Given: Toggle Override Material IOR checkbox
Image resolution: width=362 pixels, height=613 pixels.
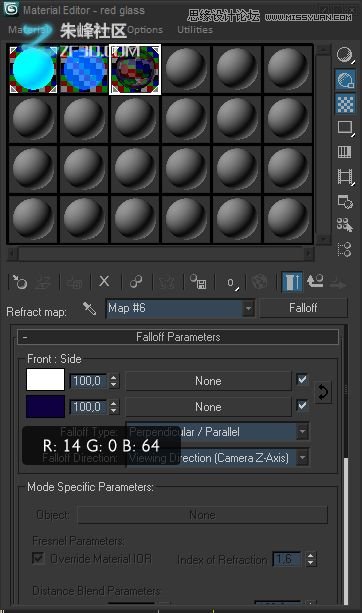Looking at the screenshot, I should [x=38, y=558].
